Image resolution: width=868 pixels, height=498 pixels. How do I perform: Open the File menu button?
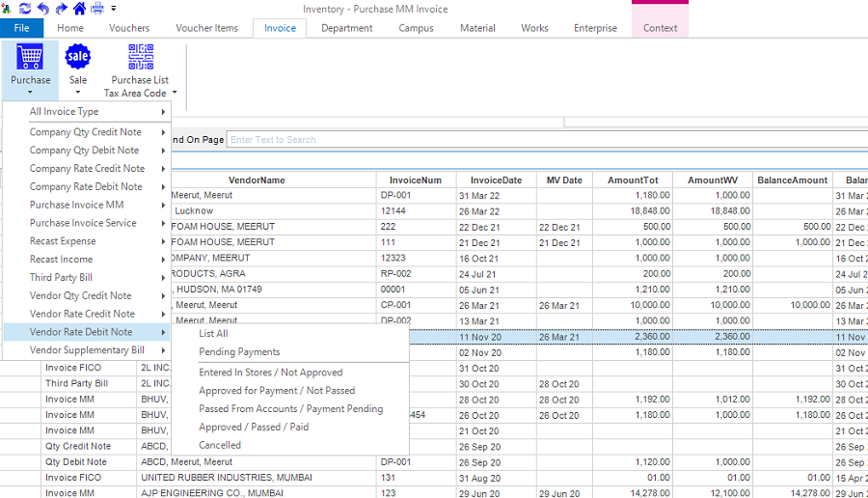pyautogui.click(x=21, y=28)
